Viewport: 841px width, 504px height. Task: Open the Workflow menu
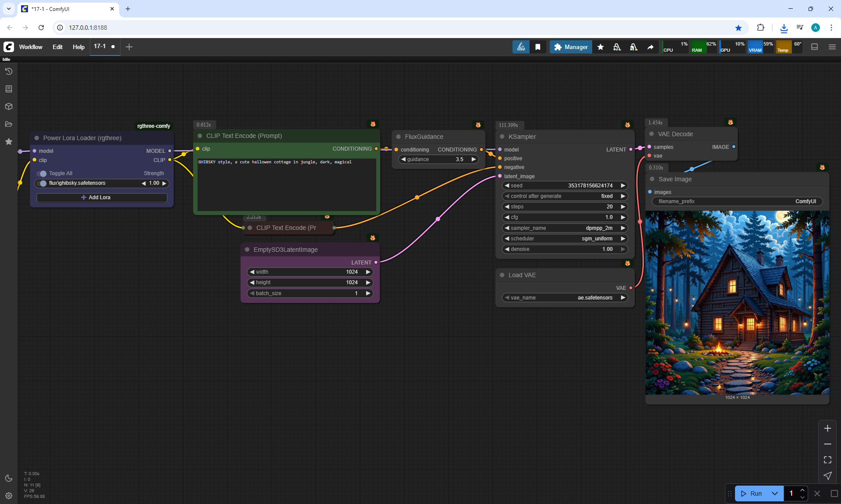[31, 47]
